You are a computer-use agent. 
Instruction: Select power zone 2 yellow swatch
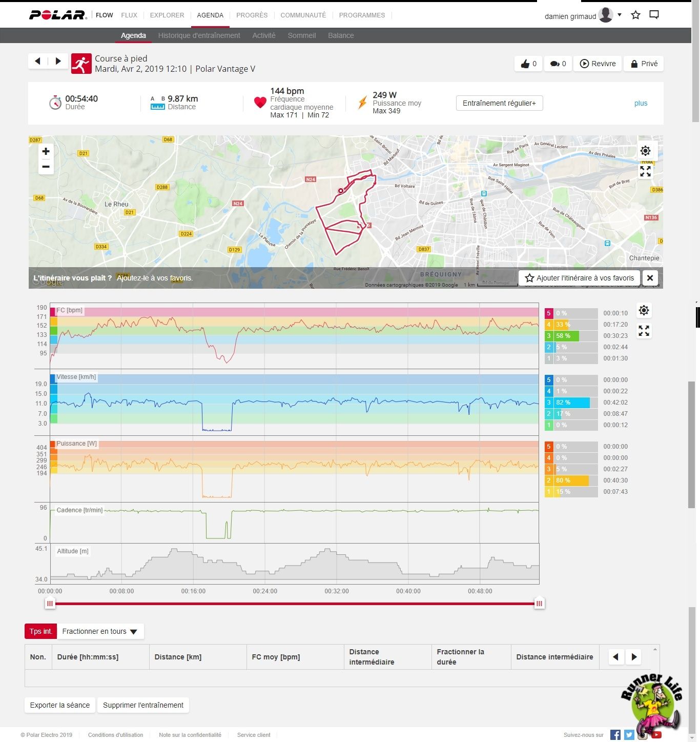click(x=549, y=480)
